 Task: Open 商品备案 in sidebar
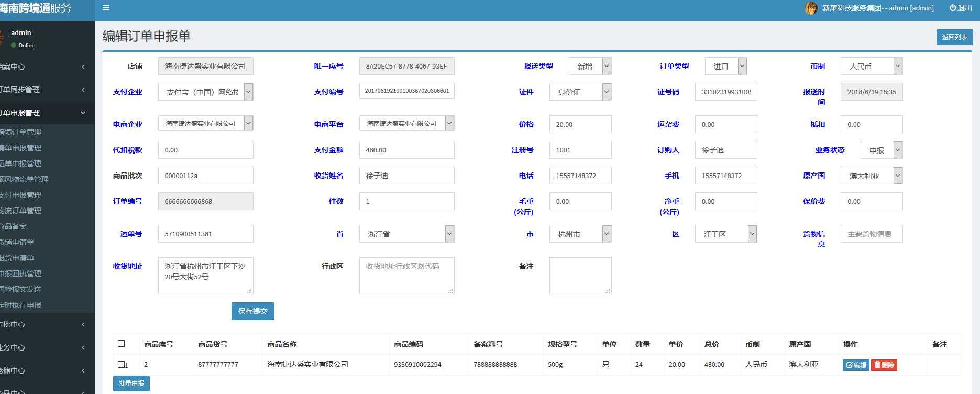(x=14, y=226)
